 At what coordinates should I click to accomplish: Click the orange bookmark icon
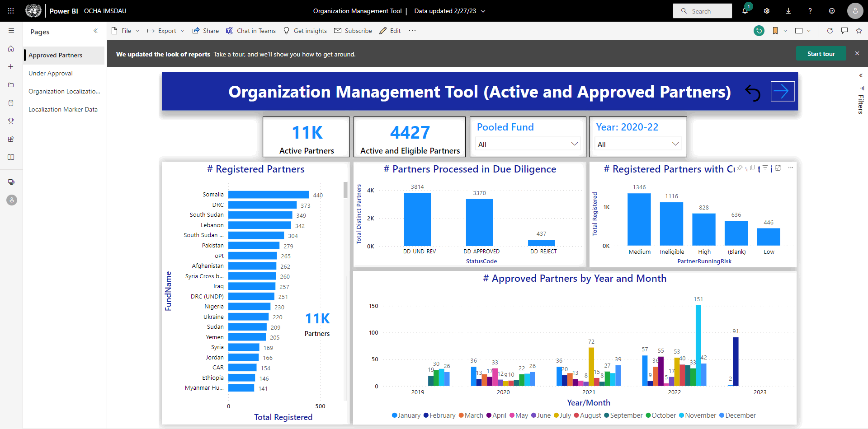click(775, 31)
